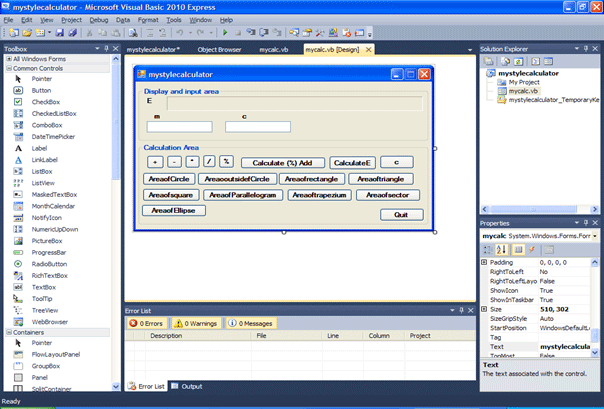Click the Open File toolbar icon
Image resolution: width=604 pixels, height=409 pixels.
27,33
